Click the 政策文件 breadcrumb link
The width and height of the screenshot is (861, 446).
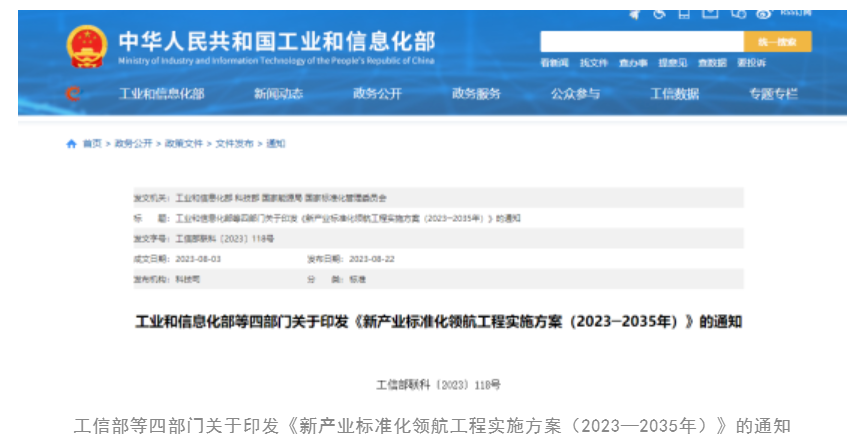[184, 144]
